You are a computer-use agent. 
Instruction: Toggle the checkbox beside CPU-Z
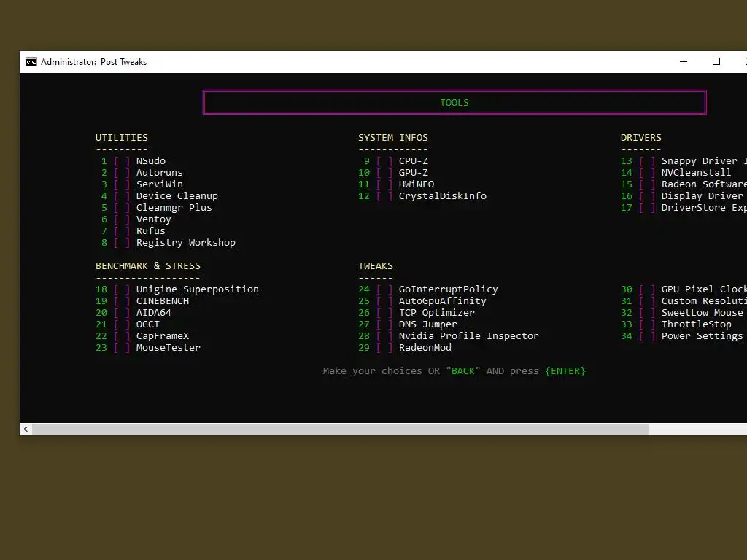click(384, 161)
